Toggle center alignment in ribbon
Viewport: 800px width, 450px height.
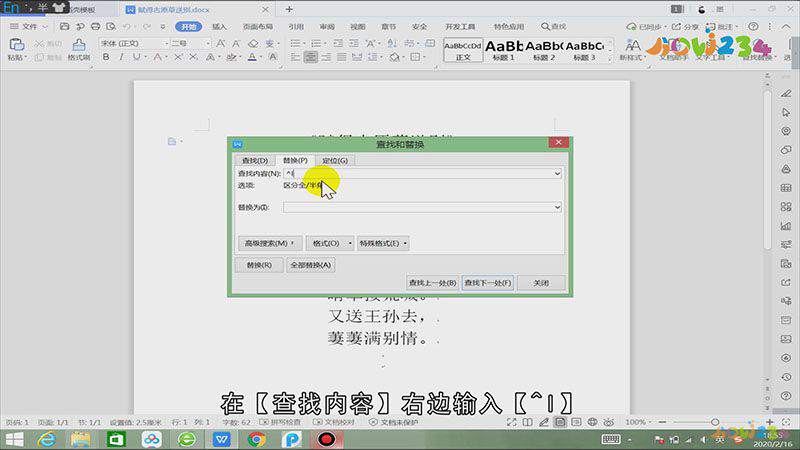[310, 57]
